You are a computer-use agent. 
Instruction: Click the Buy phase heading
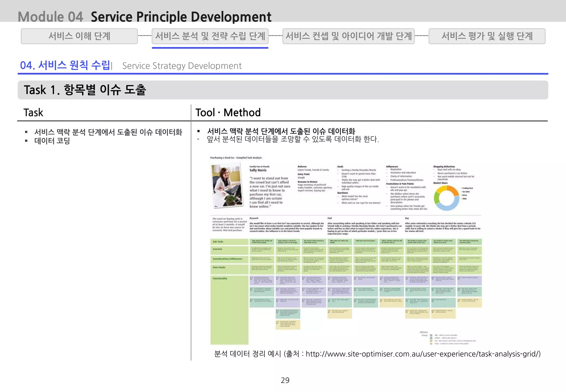407,218
